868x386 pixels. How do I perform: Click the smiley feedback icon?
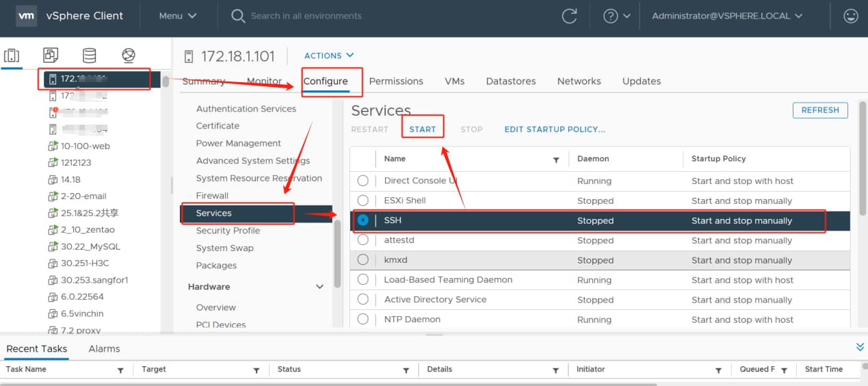pyautogui.click(x=851, y=16)
